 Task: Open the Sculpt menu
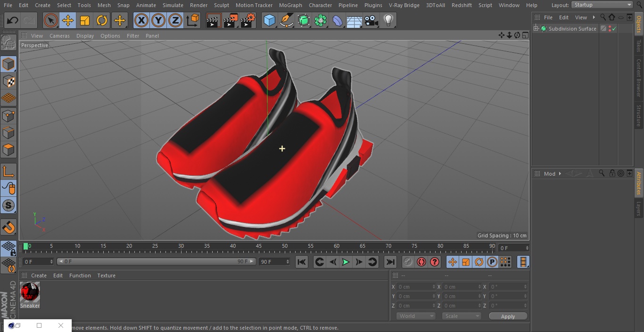(x=221, y=5)
